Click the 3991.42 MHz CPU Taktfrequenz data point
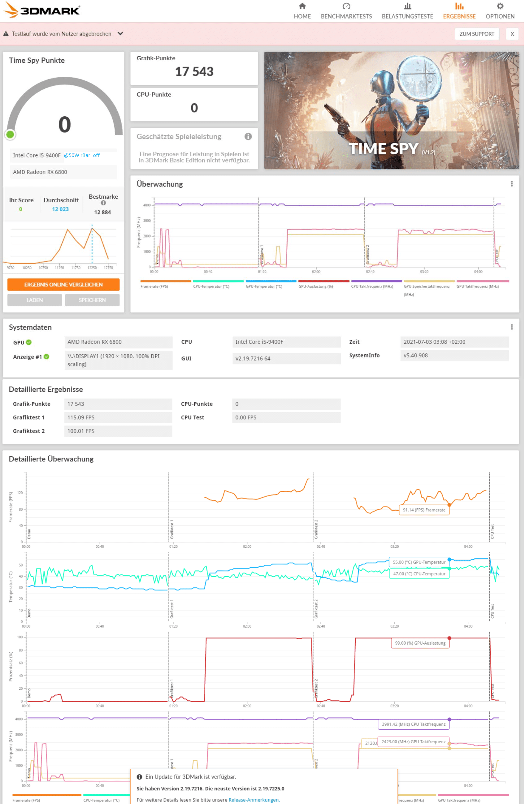Image resolution: width=525 pixels, height=812 pixels. pos(450,719)
